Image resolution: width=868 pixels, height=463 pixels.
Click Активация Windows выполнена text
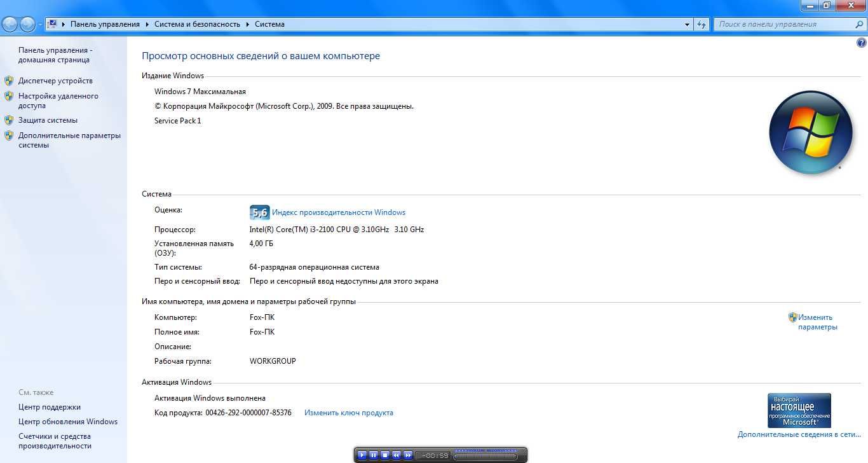click(x=210, y=398)
